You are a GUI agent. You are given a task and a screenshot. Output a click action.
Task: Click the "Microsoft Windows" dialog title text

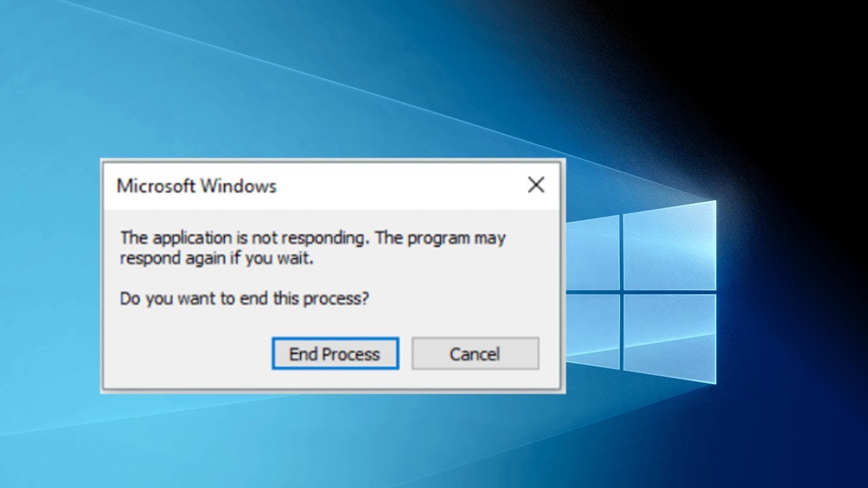(197, 186)
